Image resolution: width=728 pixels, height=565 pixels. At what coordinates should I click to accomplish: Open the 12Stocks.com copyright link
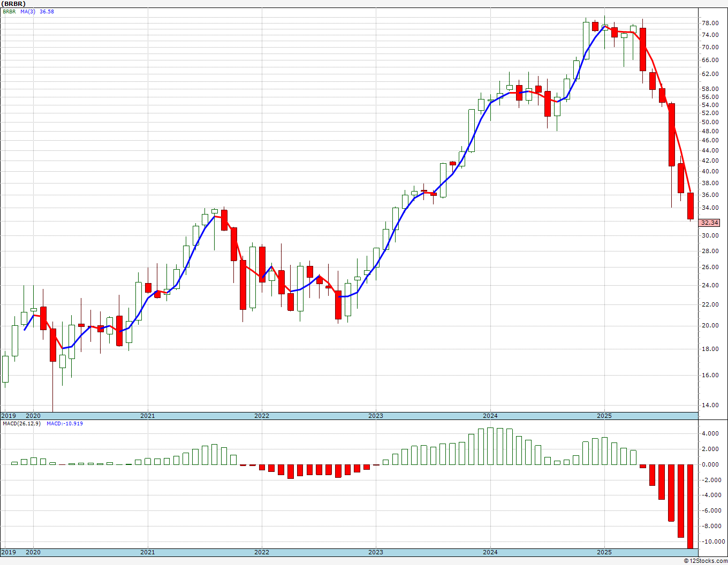tap(706, 561)
